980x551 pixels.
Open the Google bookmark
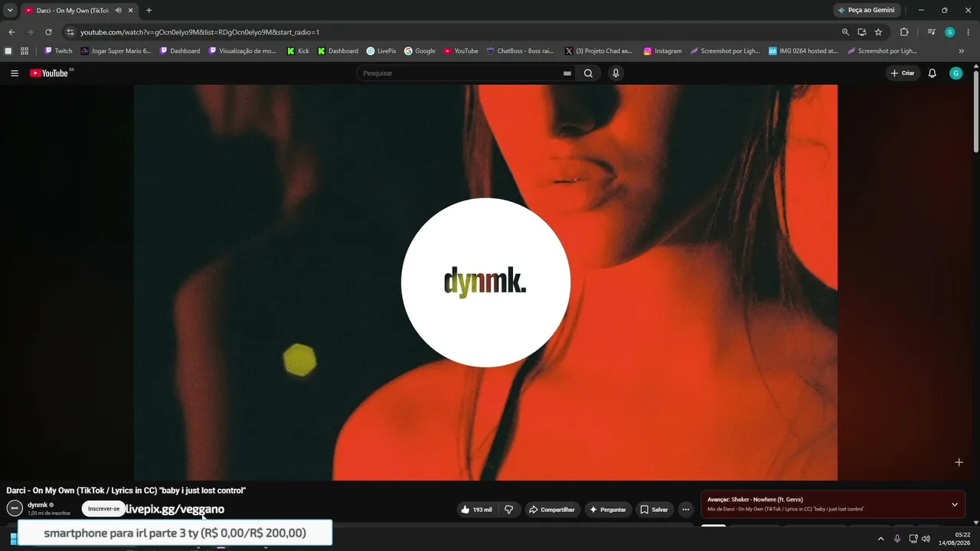click(x=420, y=51)
